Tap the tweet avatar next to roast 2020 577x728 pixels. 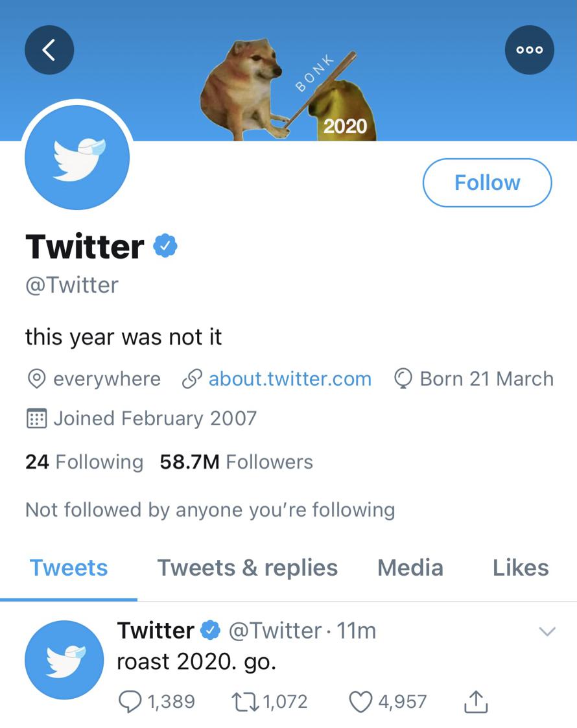64,660
